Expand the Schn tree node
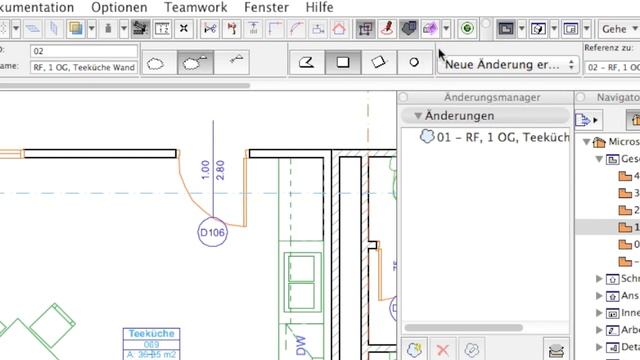640x360 pixels. 599,278
